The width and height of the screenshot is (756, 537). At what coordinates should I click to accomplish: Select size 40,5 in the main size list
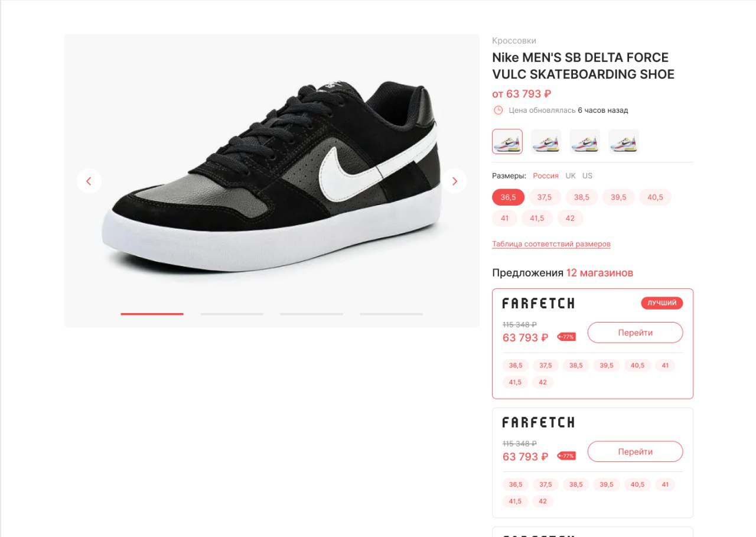655,197
